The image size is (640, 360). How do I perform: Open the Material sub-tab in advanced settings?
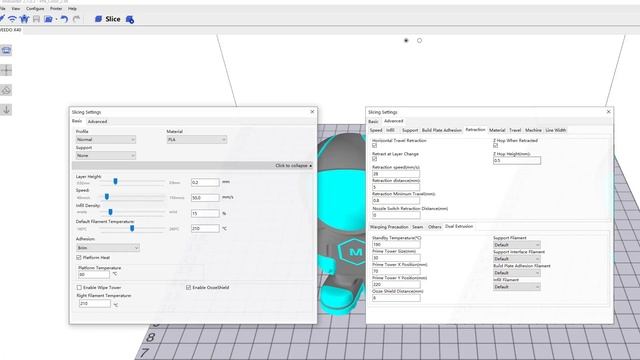(497, 130)
